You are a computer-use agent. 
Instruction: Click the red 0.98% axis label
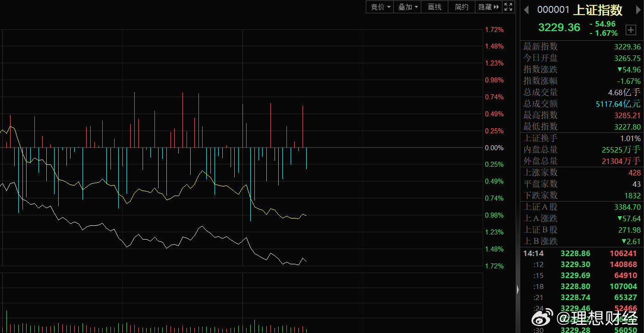point(494,80)
